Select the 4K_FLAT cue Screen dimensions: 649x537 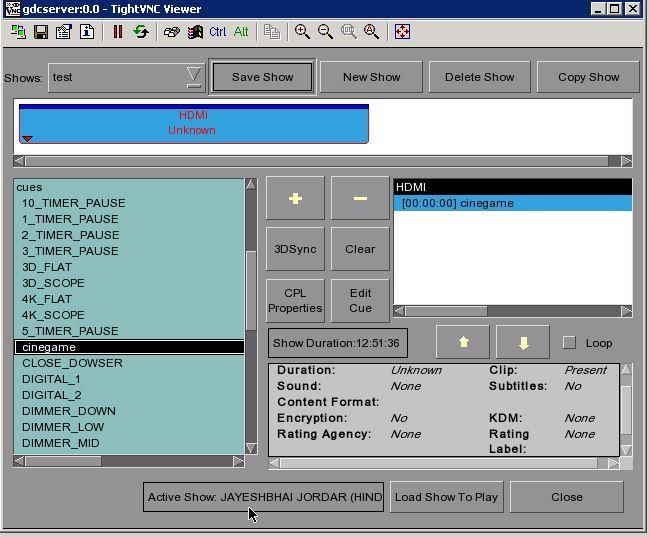point(129,299)
